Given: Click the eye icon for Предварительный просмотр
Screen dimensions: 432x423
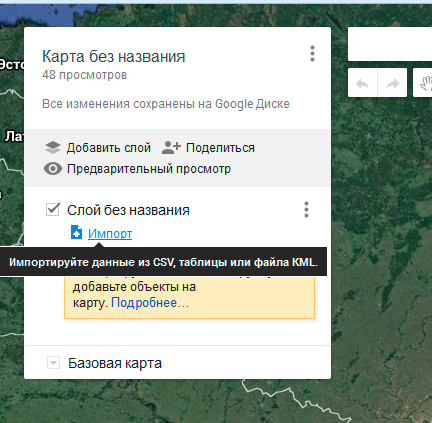Looking at the screenshot, I should tap(53, 169).
